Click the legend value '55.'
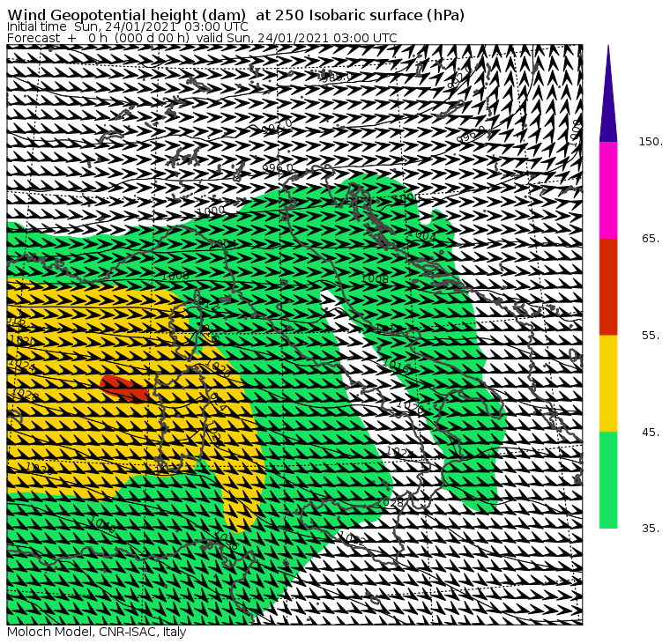The width and height of the screenshot is (670, 644). pyautogui.click(x=651, y=336)
